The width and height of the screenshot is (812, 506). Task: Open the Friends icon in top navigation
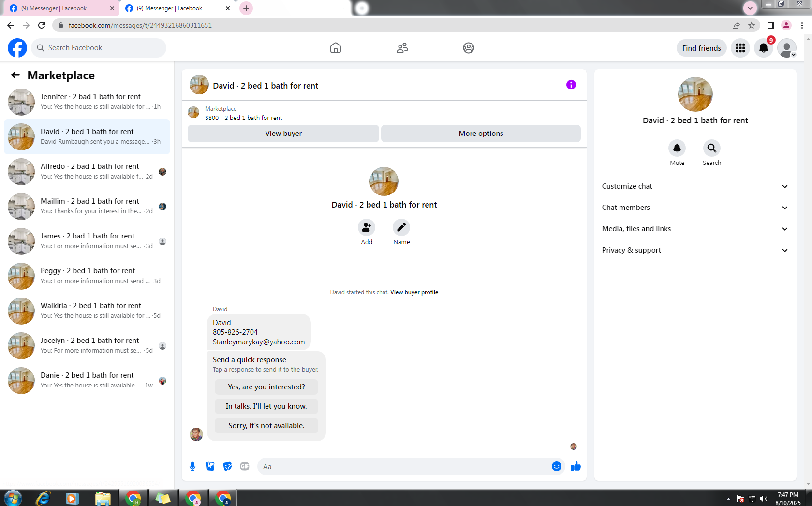(402, 48)
